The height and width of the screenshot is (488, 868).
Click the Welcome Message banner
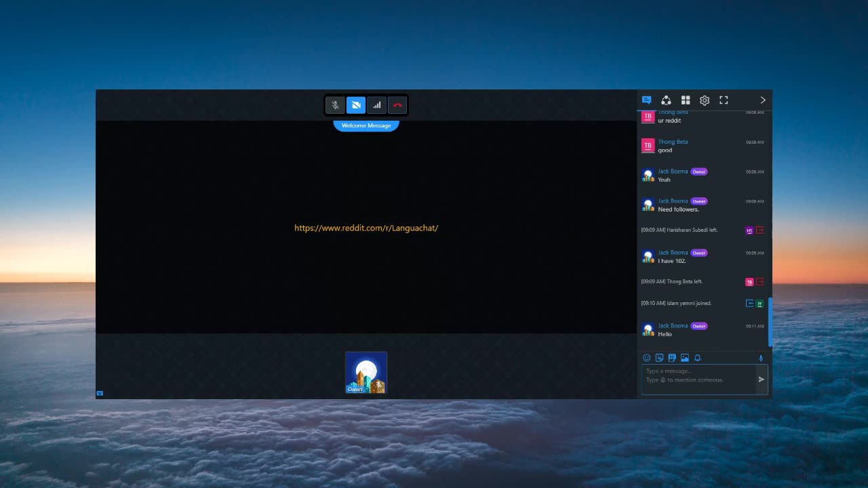366,125
